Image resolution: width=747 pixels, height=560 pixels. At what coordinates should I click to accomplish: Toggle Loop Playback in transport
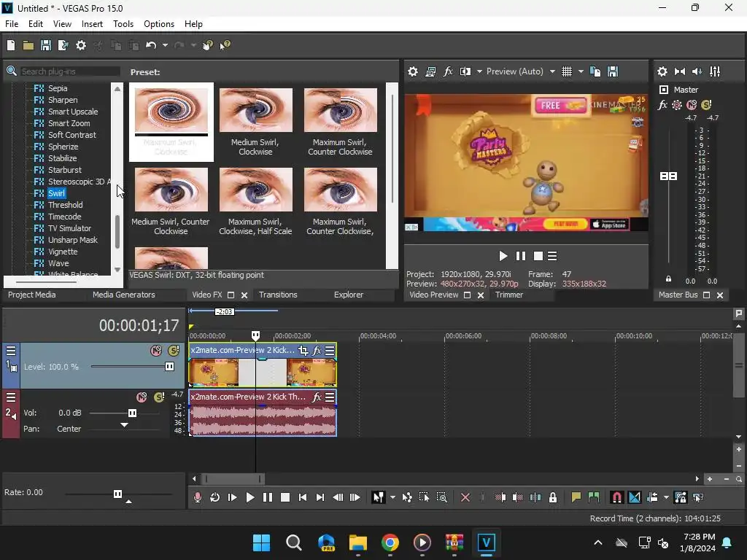pos(215,497)
